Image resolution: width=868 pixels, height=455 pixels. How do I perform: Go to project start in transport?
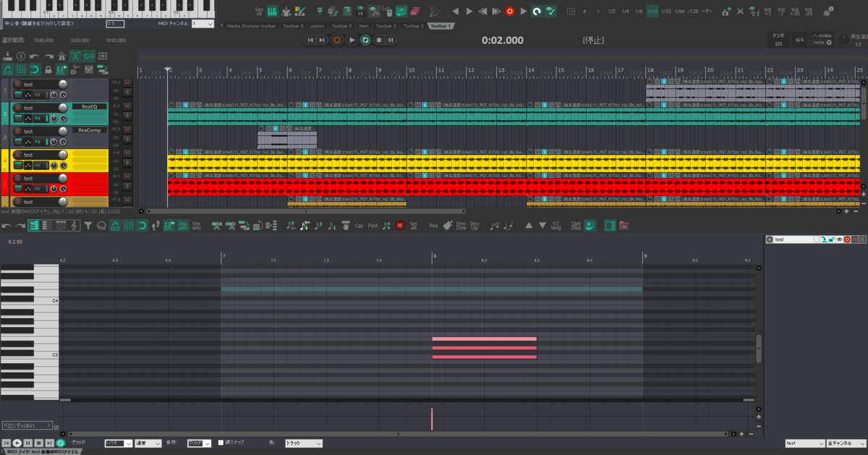tap(310, 40)
